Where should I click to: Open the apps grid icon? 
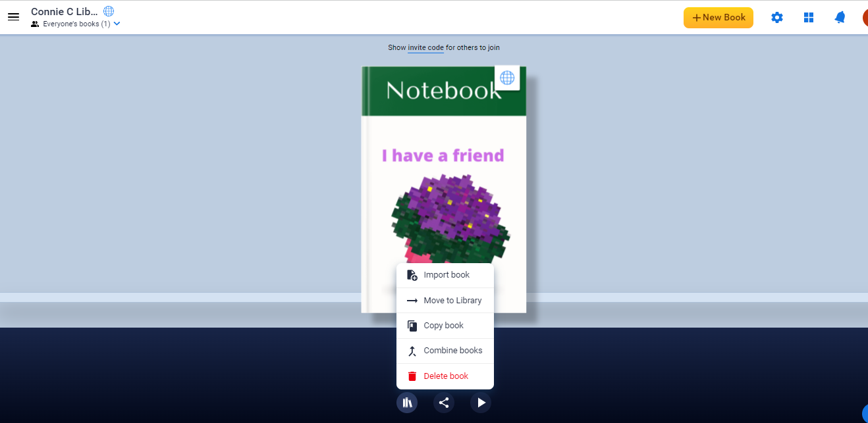click(x=809, y=18)
